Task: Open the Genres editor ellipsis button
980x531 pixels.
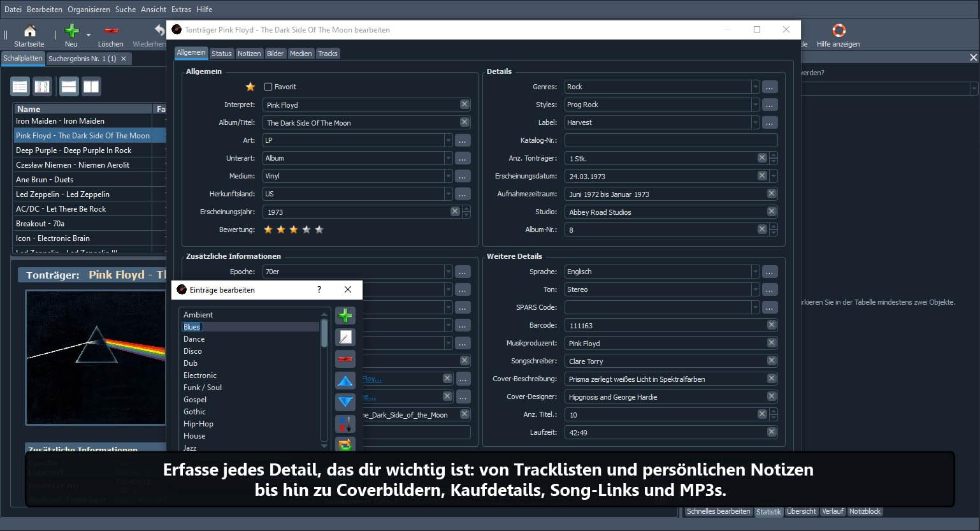Action: coord(770,87)
